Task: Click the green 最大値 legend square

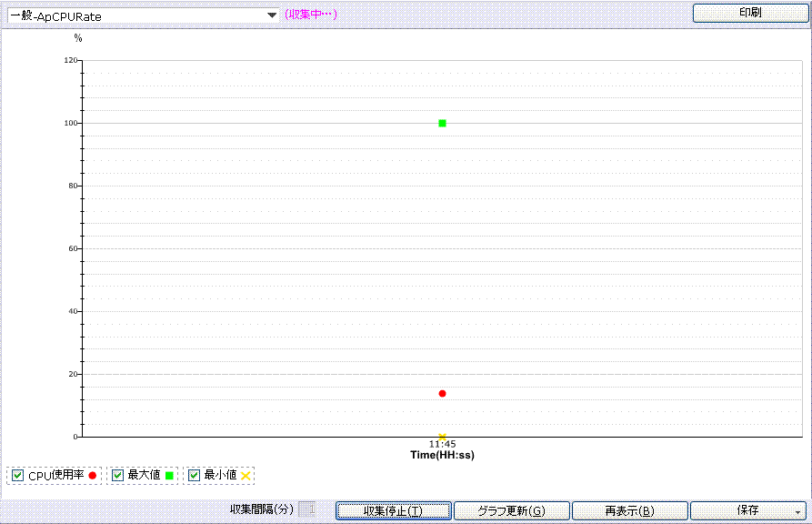Action: click(x=169, y=475)
